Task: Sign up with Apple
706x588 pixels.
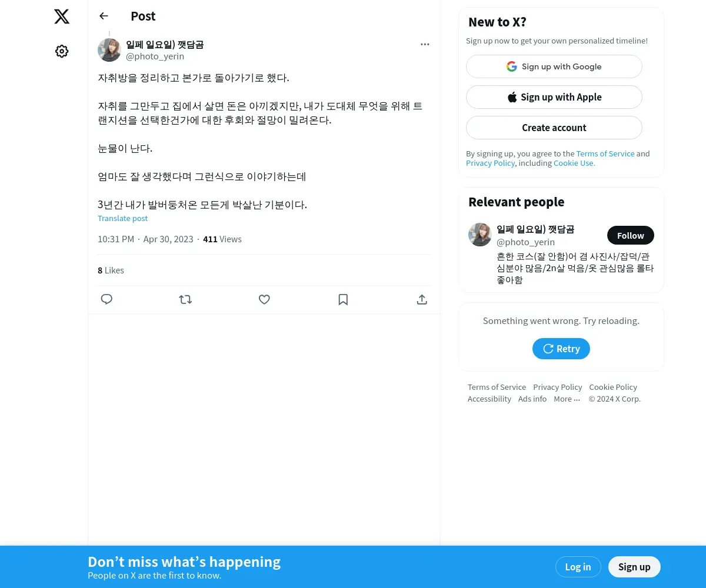Action: [554, 97]
